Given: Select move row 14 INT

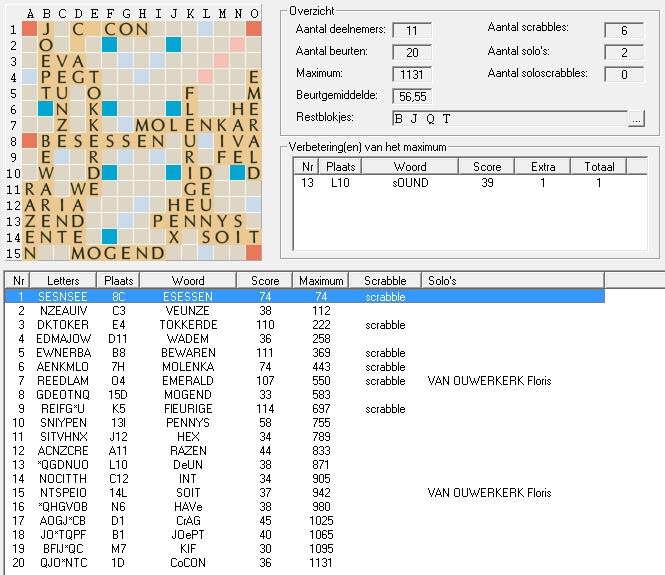Looking at the screenshot, I should coord(305,478).
